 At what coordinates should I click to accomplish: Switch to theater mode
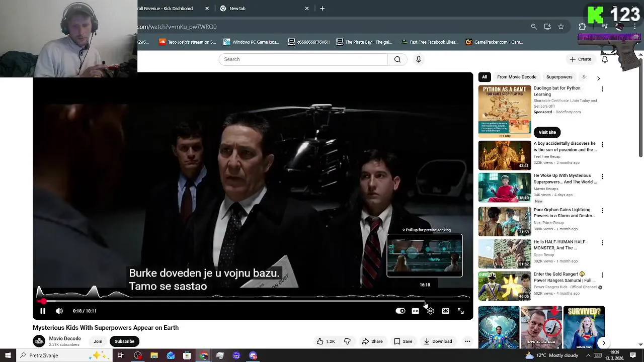point(445,311)
